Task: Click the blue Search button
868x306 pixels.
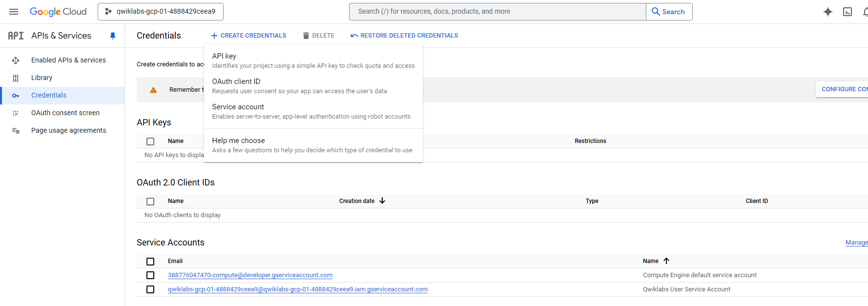Action: pyautogui.click(x=669, y=12)
